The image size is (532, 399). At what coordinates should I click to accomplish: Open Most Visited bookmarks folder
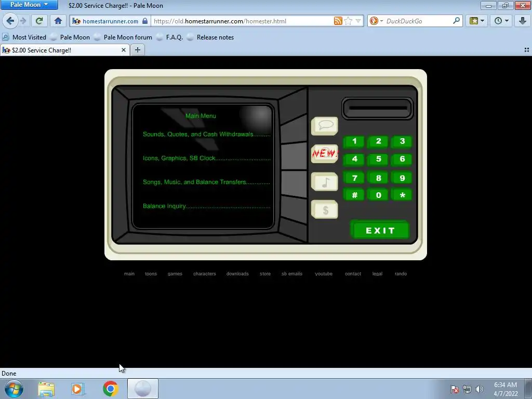pyautogui.click(x=24, y=37)
